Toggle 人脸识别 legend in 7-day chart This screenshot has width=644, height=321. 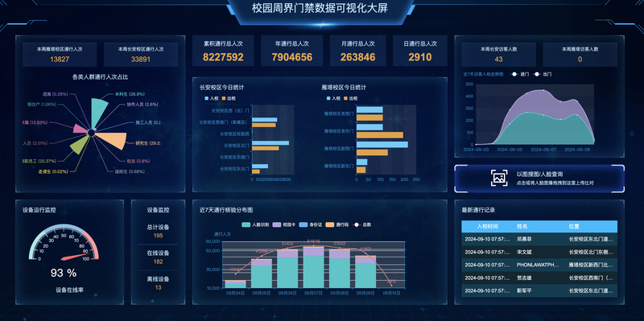[x=255, y=224]
